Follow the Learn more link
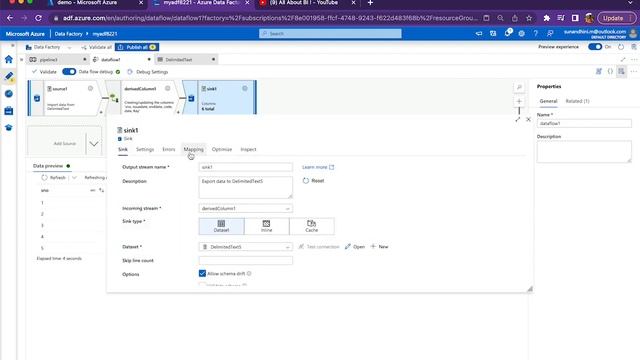The image size is (640, 360). [x=318, y=167]
